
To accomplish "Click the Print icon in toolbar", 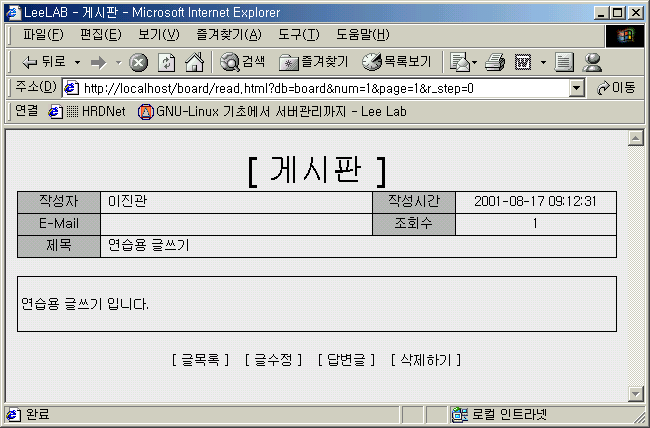I will (493, 62).
